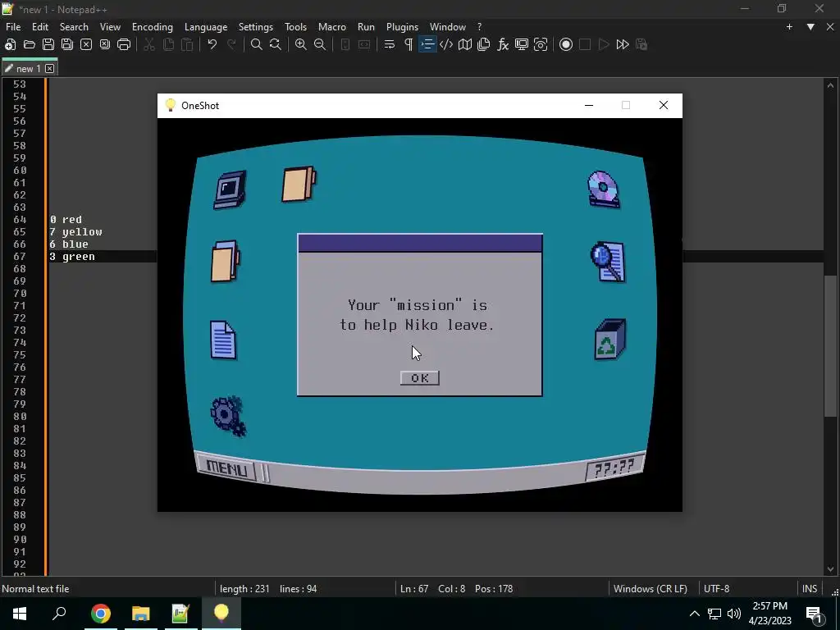Click Run macro multiple times icon

[x=623, y=44]
